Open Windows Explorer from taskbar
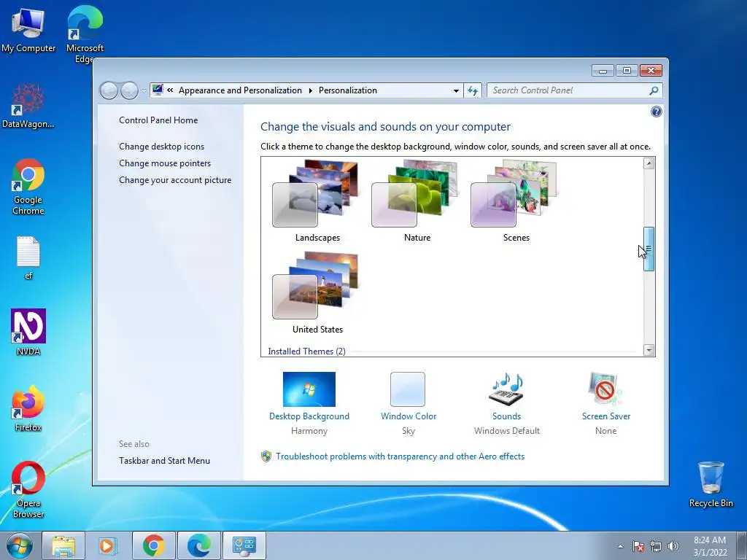Image resolution: width=747 pixels, height=560 pixels. pyautogui.click(x=63, y=545)
